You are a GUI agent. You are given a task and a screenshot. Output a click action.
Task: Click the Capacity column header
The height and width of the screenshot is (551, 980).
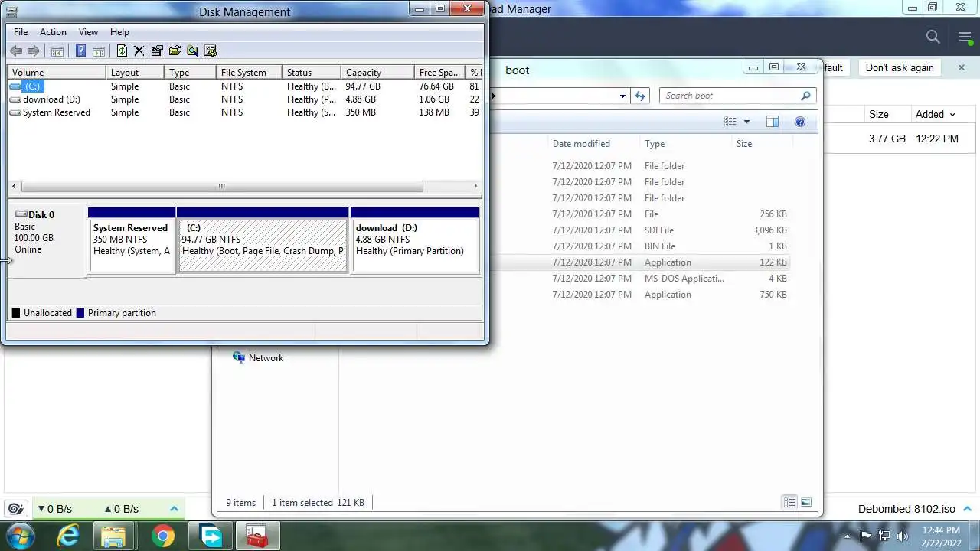(377, 73)
